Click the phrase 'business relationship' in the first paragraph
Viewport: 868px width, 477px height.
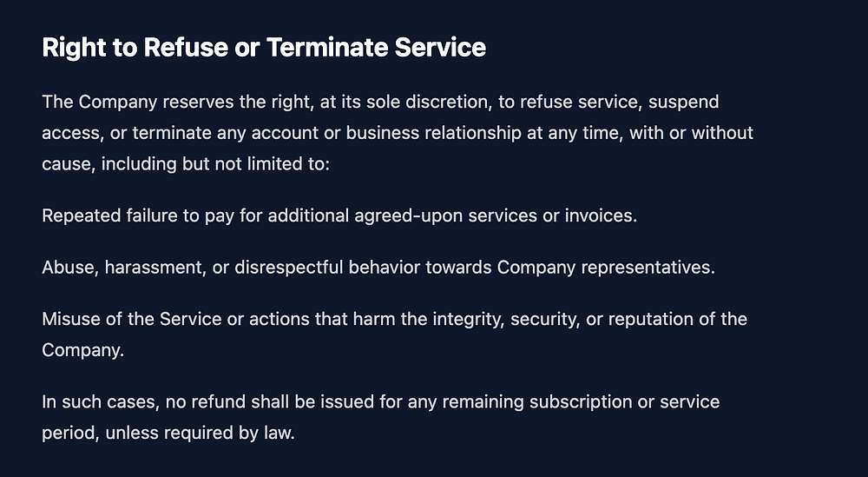click(399, 133)
